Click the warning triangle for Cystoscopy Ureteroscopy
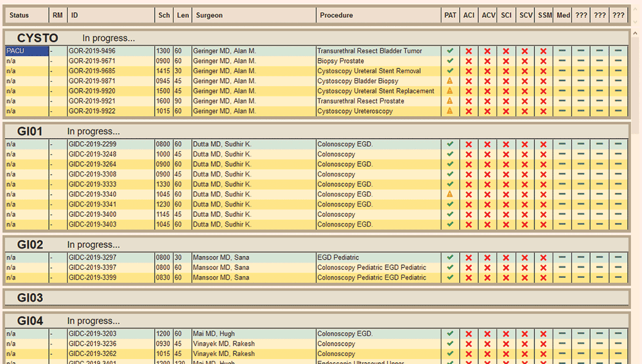Screen dimensions: 642x364 tap(451, 111)
